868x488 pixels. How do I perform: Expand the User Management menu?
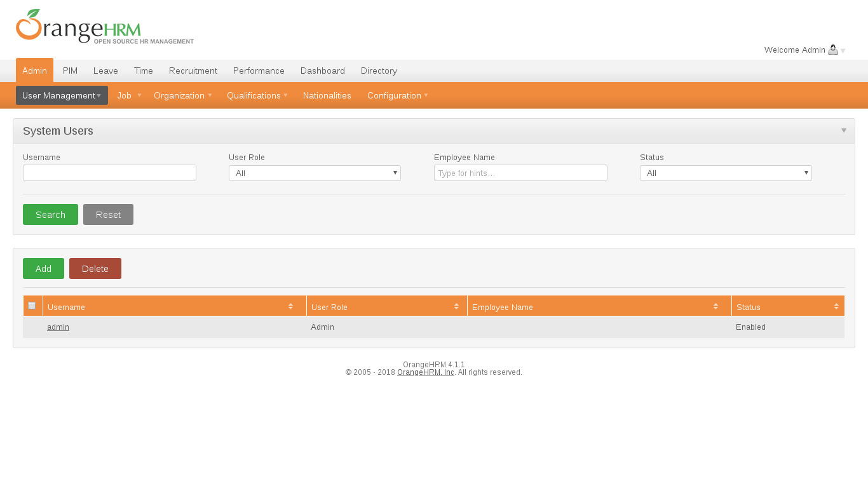coord(62,95)
